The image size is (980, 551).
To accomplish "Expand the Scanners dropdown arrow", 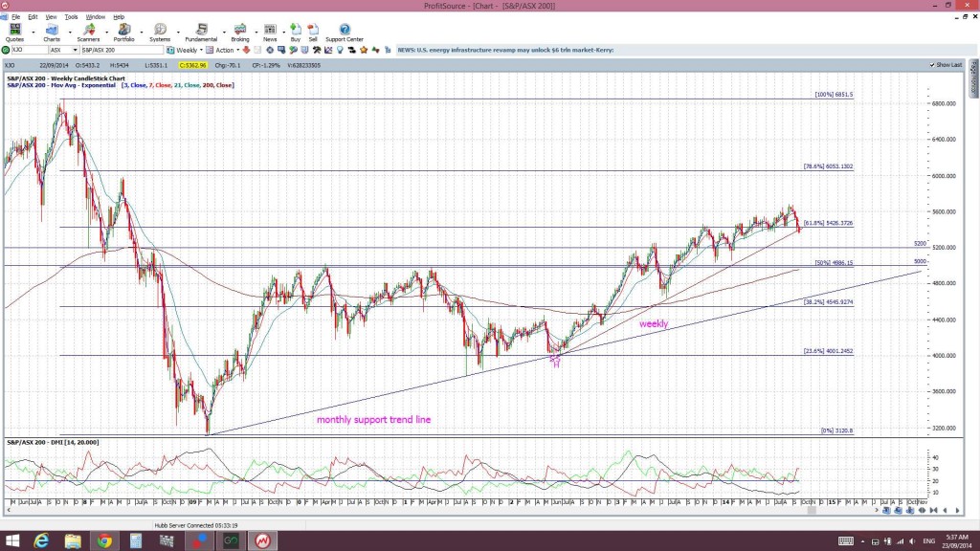I will (106, 32).
